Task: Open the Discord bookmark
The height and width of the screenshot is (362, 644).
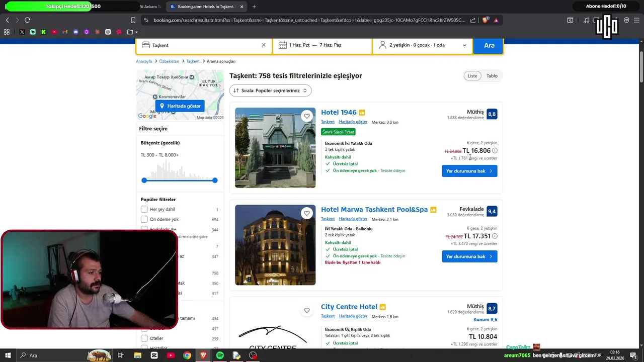Action: pos(76,32)
